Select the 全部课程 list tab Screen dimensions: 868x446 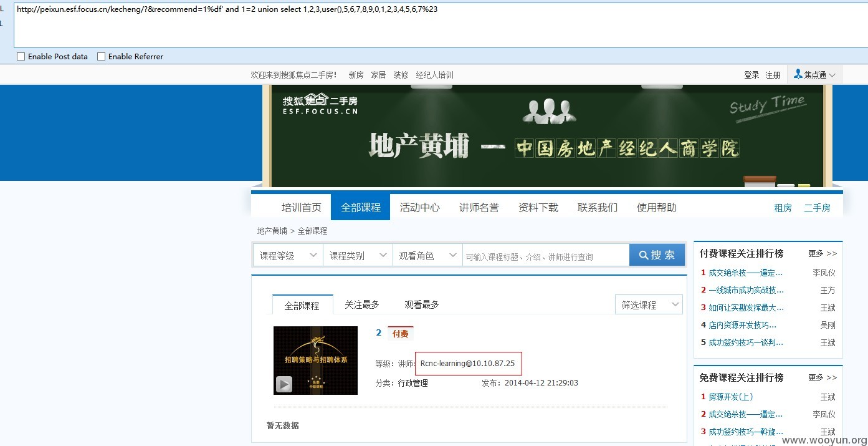(x=302, y=305)
